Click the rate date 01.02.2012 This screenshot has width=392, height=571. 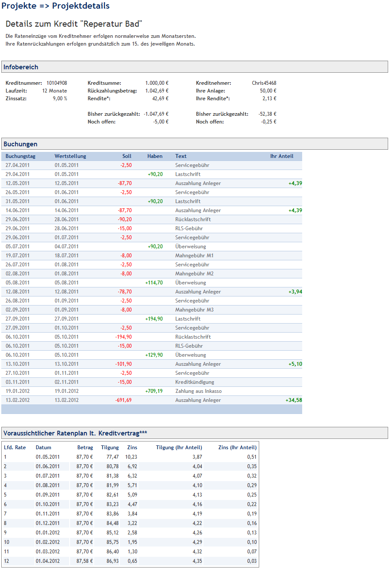click(x=48, y=542)
